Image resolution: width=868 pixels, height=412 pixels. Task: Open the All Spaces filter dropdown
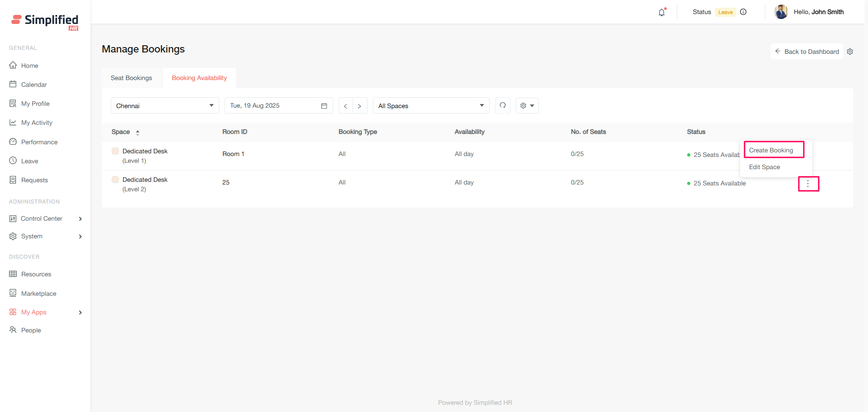(x=431, y=106)
